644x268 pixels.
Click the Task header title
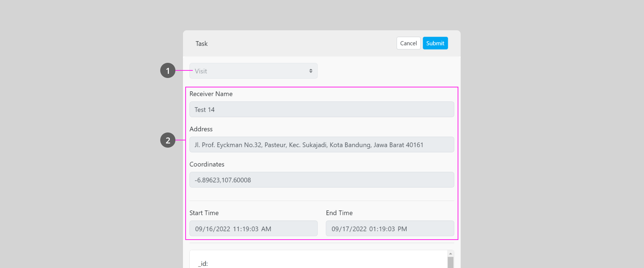pyautogui.click(x=202, y=44)
